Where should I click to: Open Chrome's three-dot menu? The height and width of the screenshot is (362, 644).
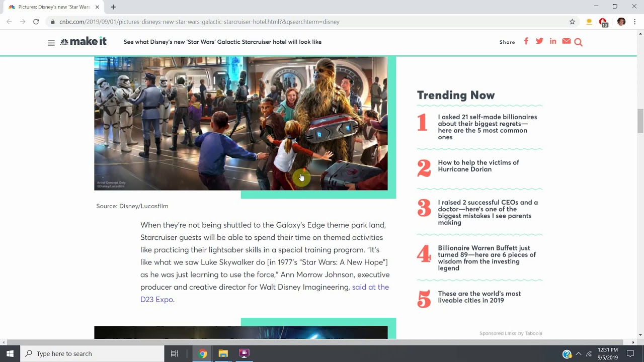pyautogui.click(x=634, y=22)
